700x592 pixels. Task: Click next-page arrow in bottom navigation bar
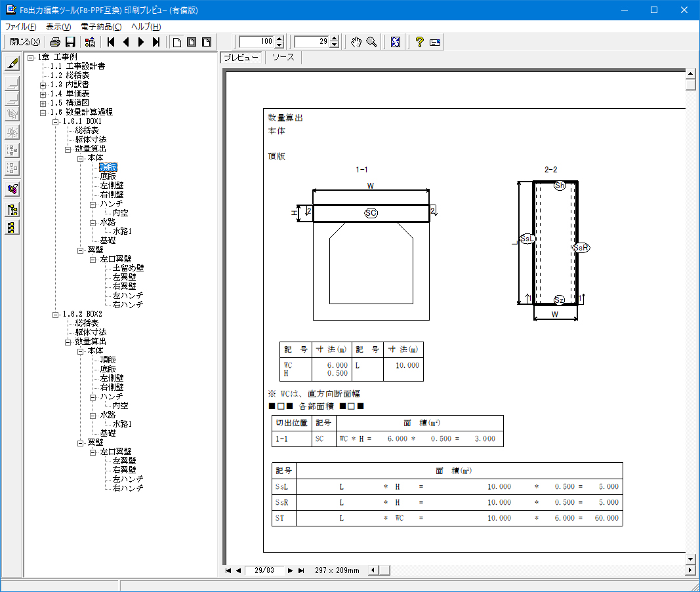pos(290,570)
